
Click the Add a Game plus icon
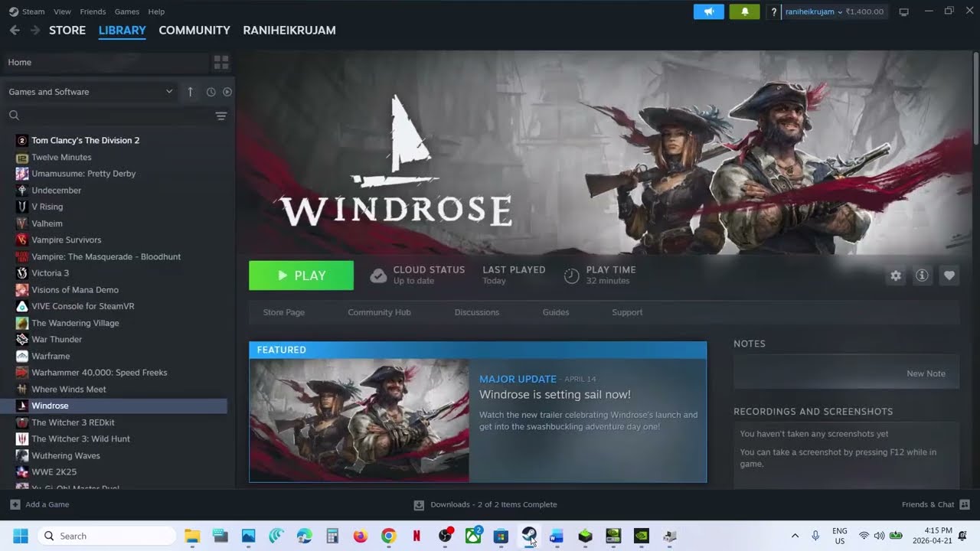(15, 504)
